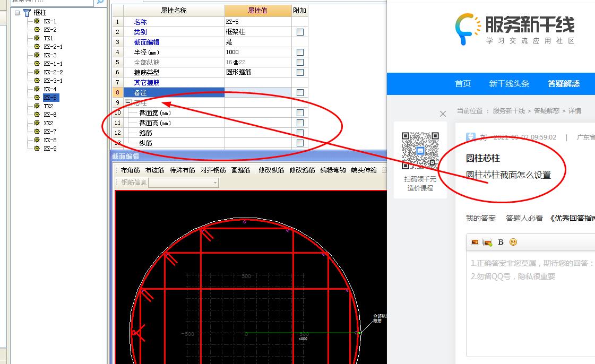Open the 钢筋信息 dropdown

click(215, 183)
